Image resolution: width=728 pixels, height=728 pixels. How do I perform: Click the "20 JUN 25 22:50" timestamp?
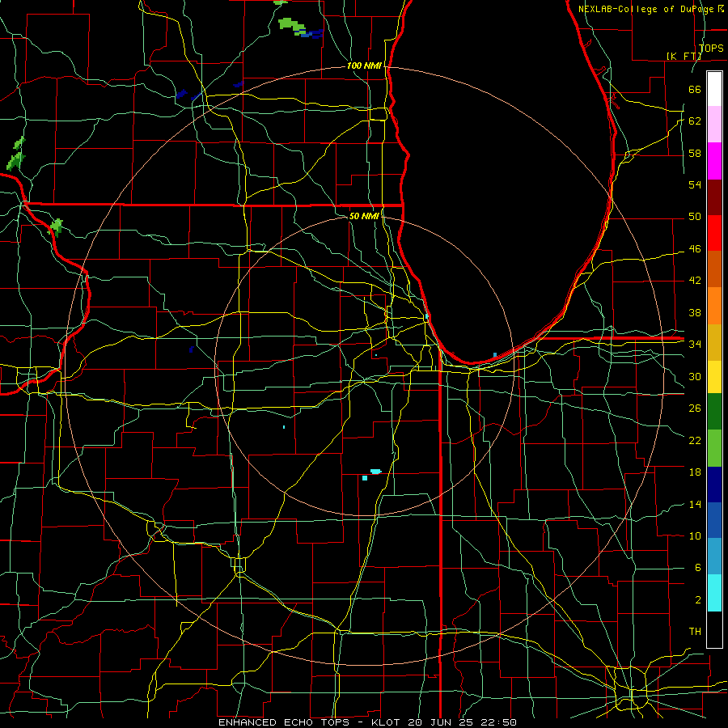[462, 722]
